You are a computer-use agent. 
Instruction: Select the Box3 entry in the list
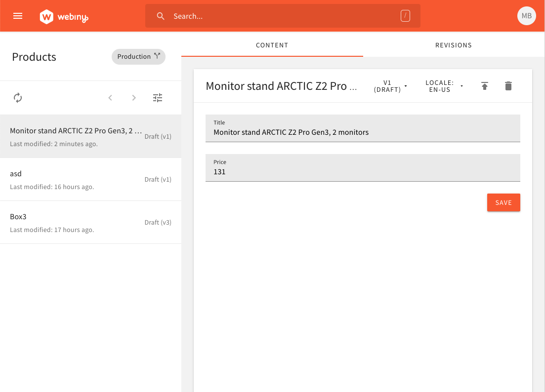[x=74, y=222]
